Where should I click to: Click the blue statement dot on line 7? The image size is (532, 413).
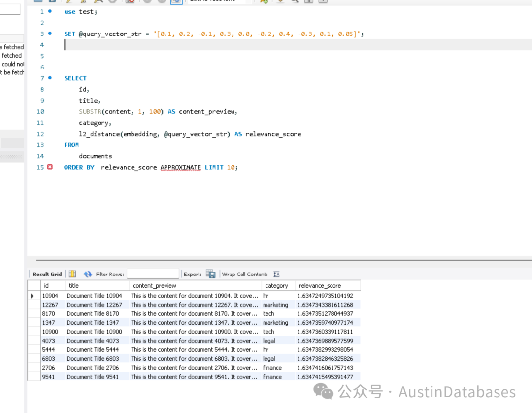pyautogui.click(x=50, y=78)
